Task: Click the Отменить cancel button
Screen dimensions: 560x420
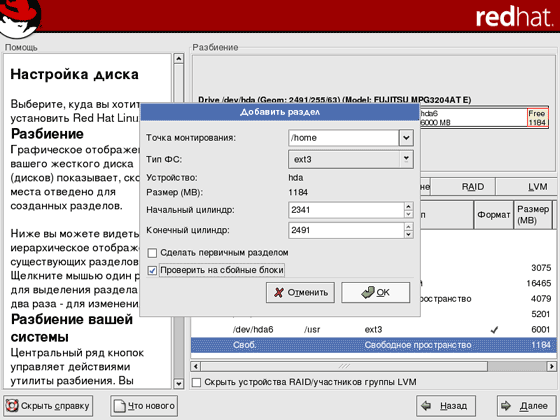Action: (x=300, y=292)
